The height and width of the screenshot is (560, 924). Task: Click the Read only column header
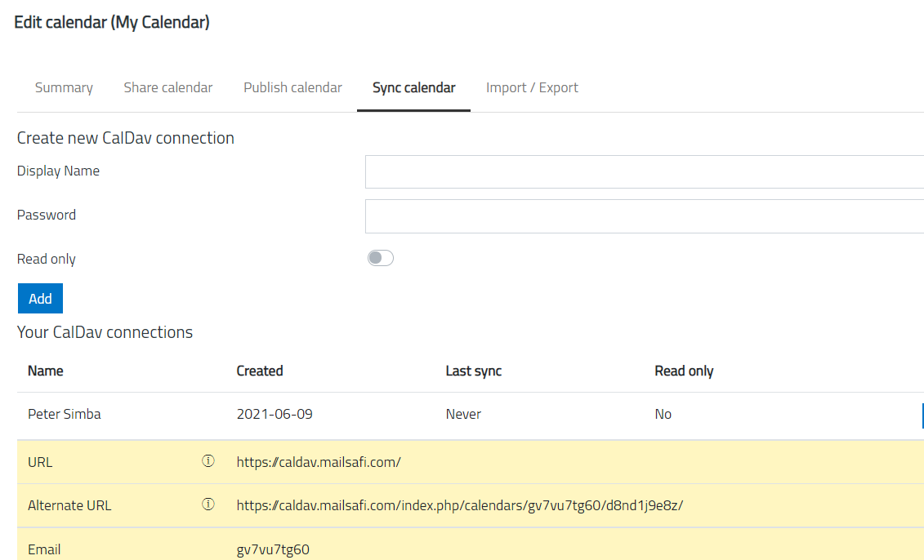[684, 371]
